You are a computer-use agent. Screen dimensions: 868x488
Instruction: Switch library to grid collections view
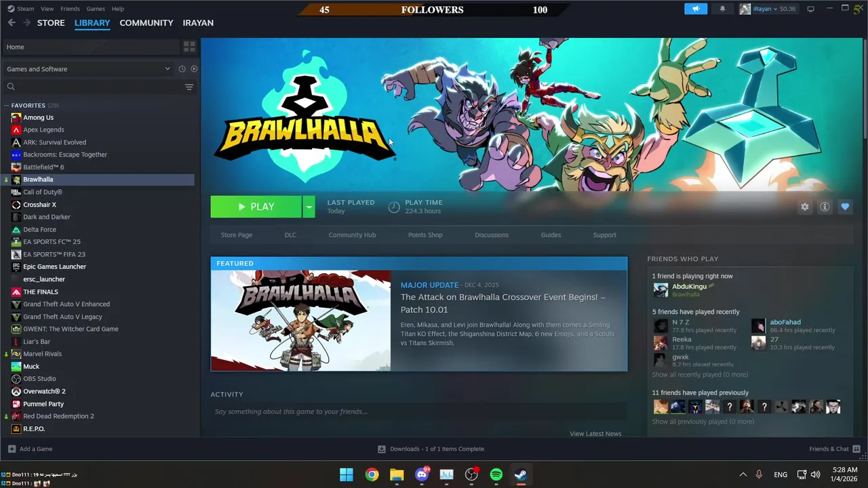[189, 47]
